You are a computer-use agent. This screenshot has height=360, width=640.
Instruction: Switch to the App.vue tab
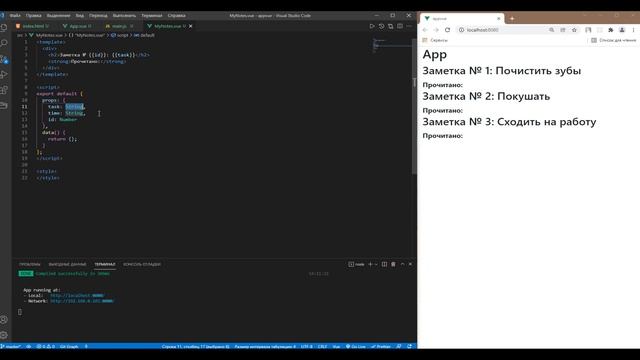point(78,26)
